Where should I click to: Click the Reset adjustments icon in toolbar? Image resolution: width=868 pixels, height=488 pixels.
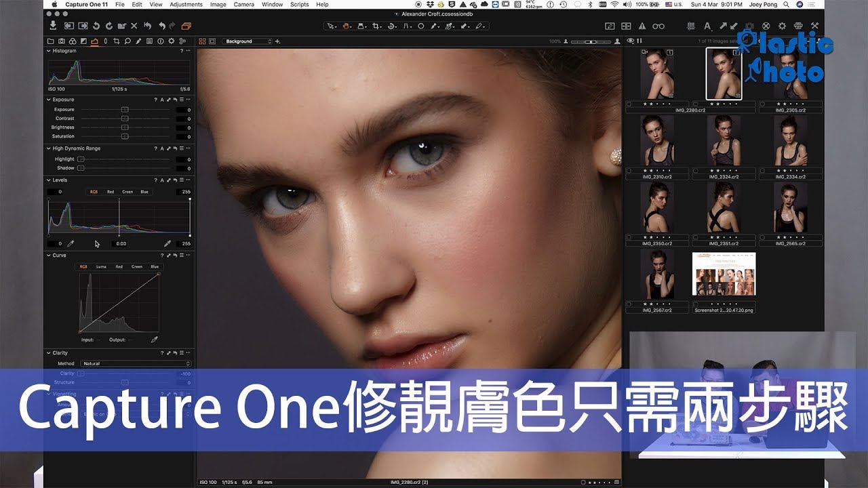pyautogui.click(x=147, y=26)
